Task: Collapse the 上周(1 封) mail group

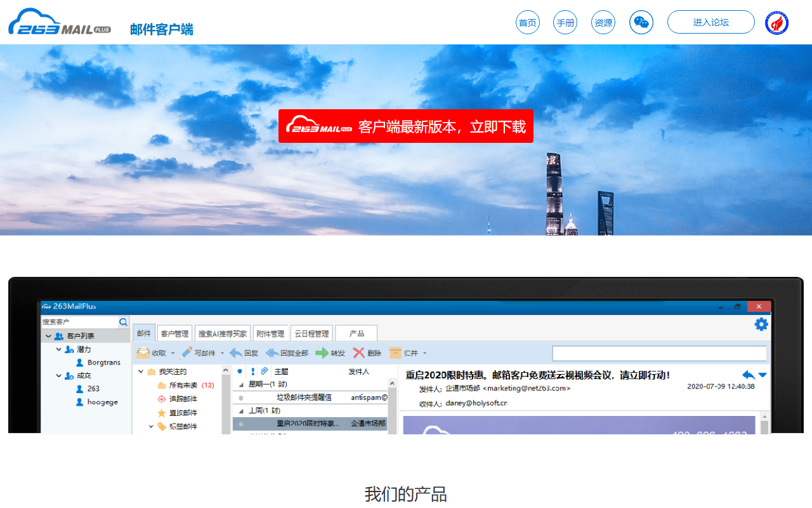Action: coord(241,411)
